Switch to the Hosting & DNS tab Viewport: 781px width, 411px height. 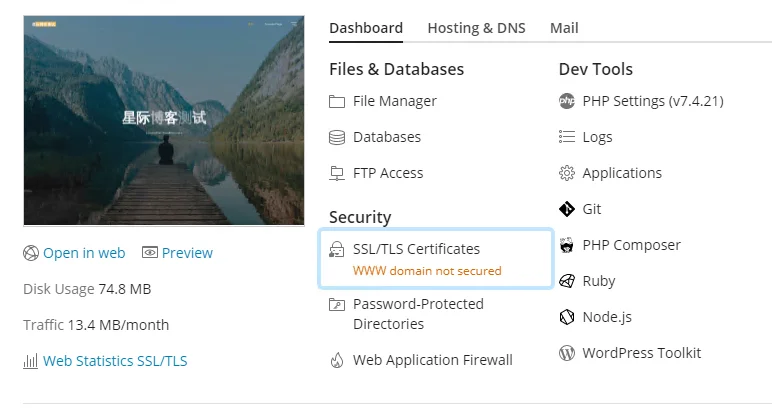coord(476,28)
